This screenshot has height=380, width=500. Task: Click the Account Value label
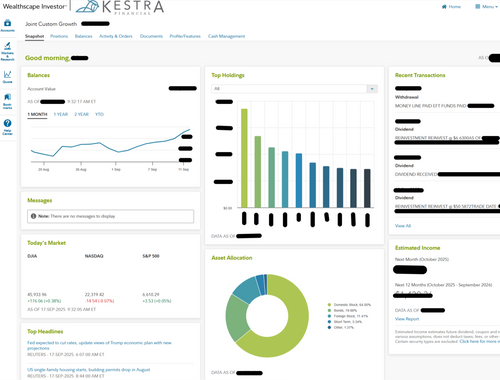pyautogui.click(x=41, y=89)
